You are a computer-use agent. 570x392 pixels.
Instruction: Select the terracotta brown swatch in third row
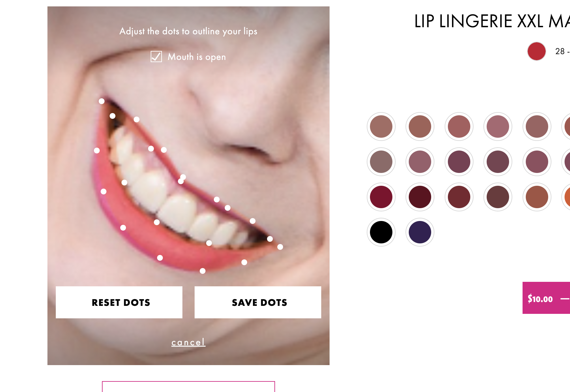(x=537, y=197)
